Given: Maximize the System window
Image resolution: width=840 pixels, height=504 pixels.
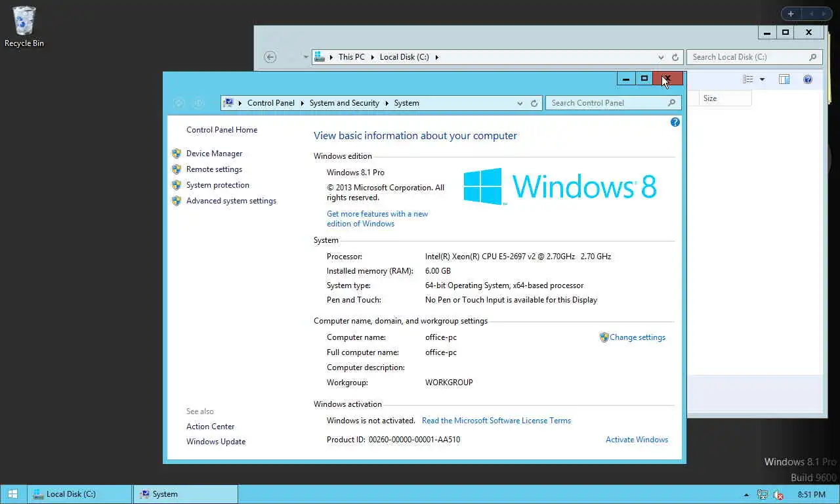Looking at the screenshot, I should (644, 79).
